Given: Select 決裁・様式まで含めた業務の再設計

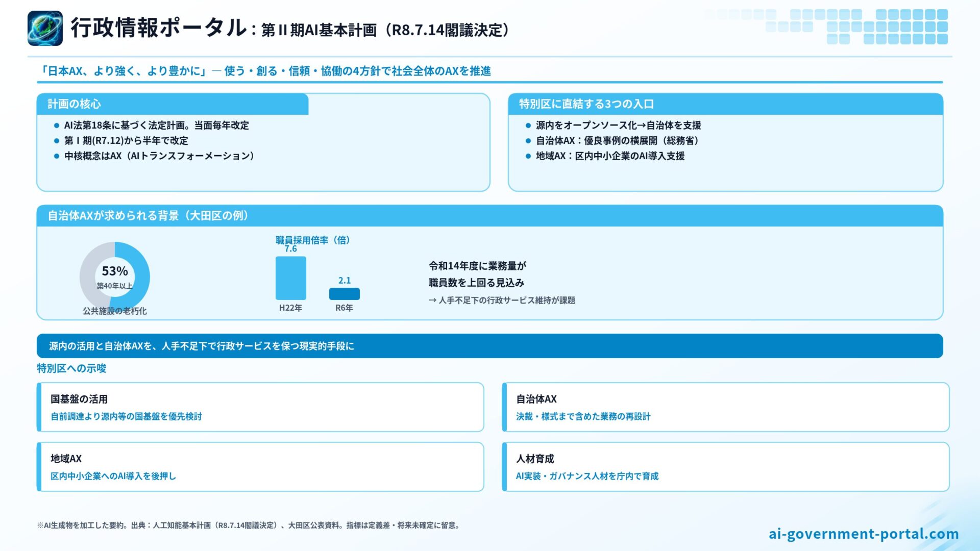Looking at the screenshot, I should click(x=583, y=417).
